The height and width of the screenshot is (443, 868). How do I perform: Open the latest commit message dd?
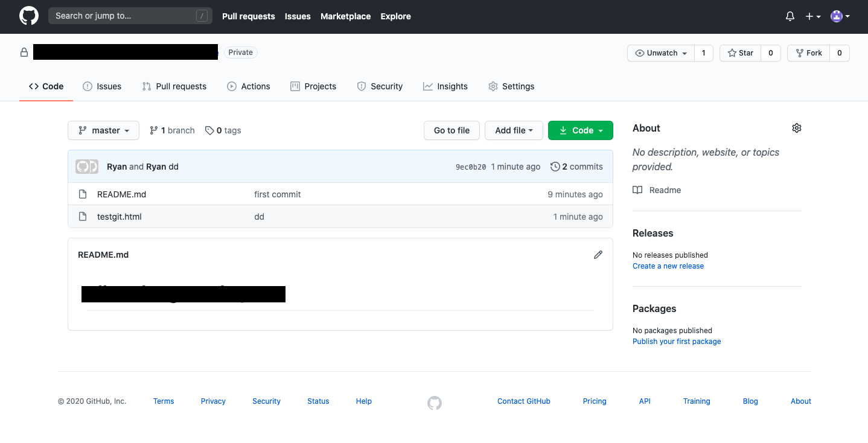[174, 167]
